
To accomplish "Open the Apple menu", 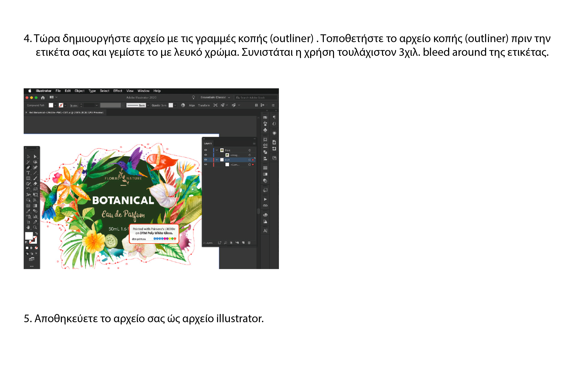I will [30, 91].
